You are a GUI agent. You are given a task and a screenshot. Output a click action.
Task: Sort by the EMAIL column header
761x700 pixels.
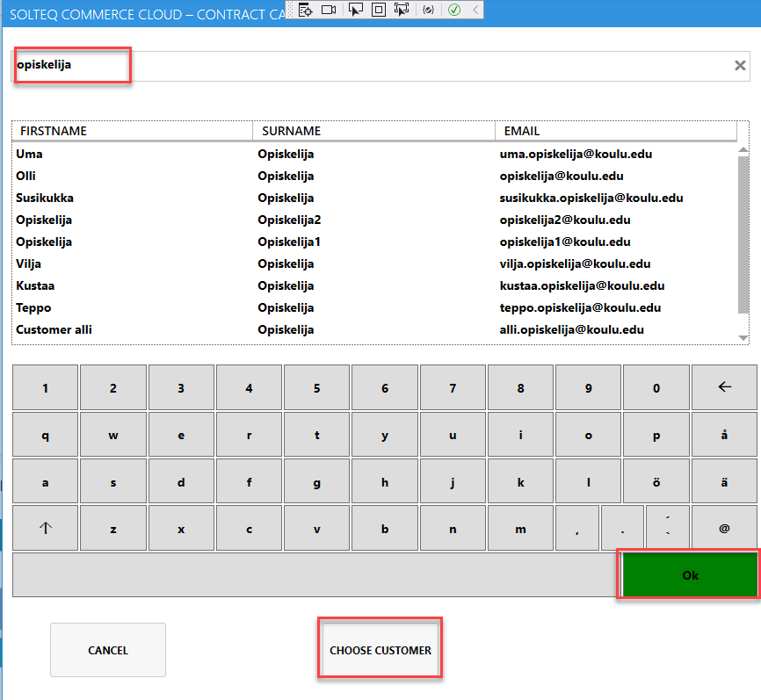coord(615,131)
